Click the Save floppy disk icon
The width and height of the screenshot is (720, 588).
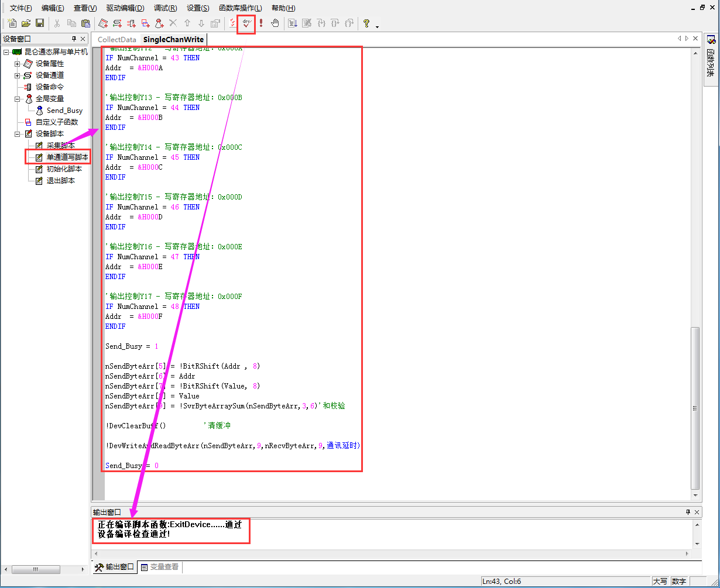pyautogui.click(x=40, y=23)
